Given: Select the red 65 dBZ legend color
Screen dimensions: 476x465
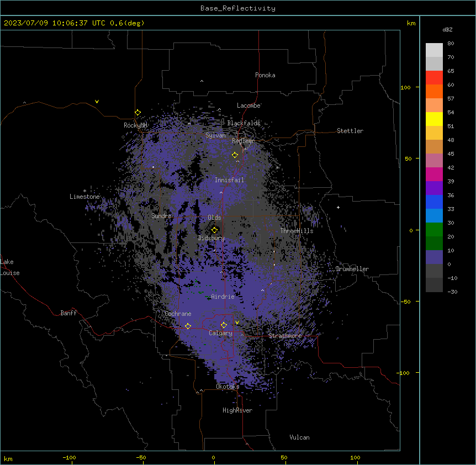Looking at the screenshot, I should point(434,78).
